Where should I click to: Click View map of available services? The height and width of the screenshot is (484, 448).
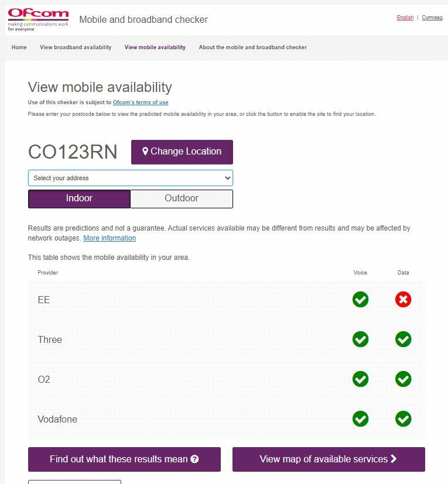pyautogui.click(x=329, y=459)
